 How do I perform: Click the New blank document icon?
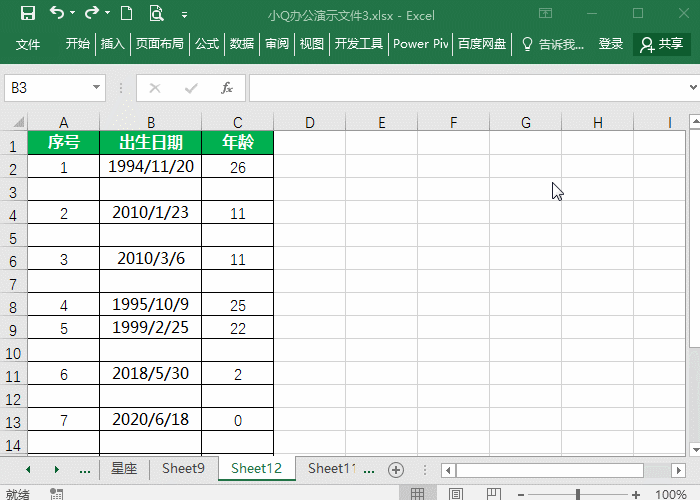127,13
